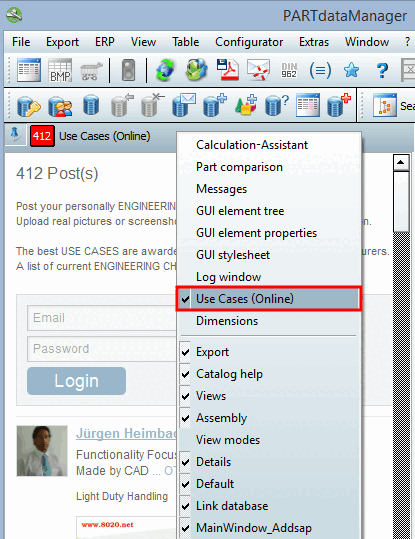Select Calculation-Assistant from context menu

pyautogui.click(x=269, y=145)
